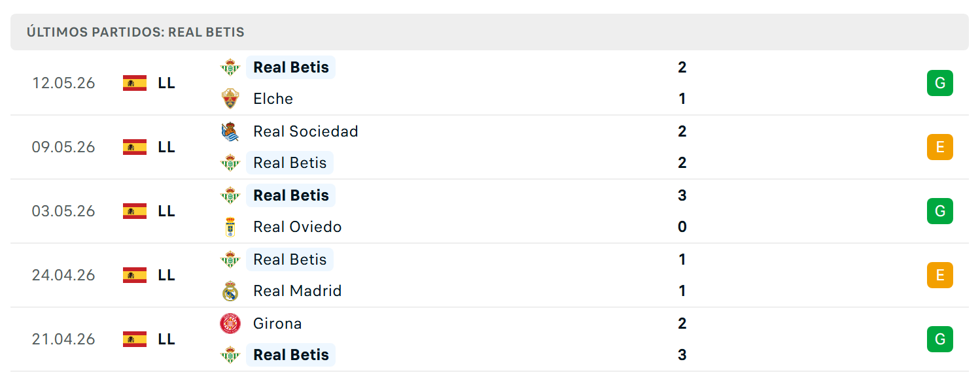Click the Real Oviedo crest icon
980x381 pixels.
[230, 227]
